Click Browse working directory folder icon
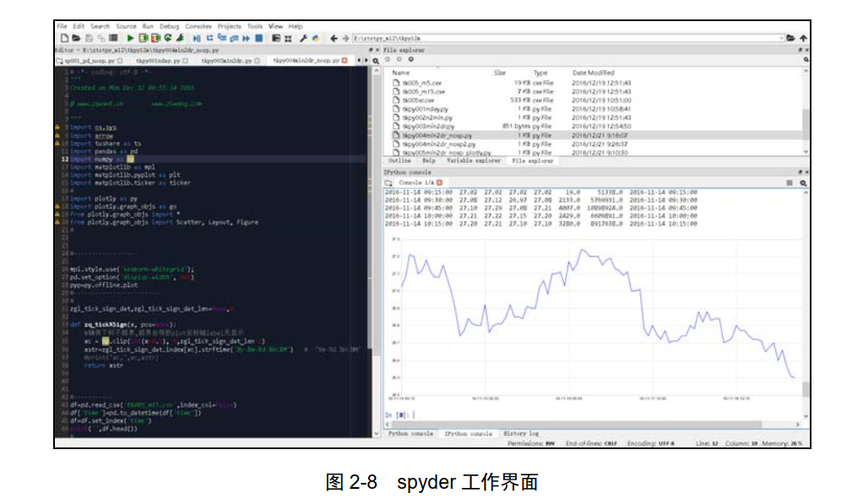This screenshot has width=863, height=504. (x=790, y=38)
